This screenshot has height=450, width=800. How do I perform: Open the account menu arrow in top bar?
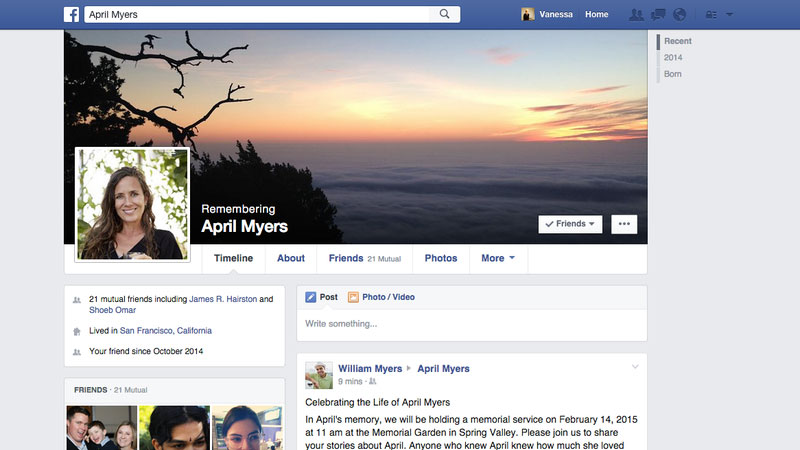pyautogui.click(x=730, y=15)
